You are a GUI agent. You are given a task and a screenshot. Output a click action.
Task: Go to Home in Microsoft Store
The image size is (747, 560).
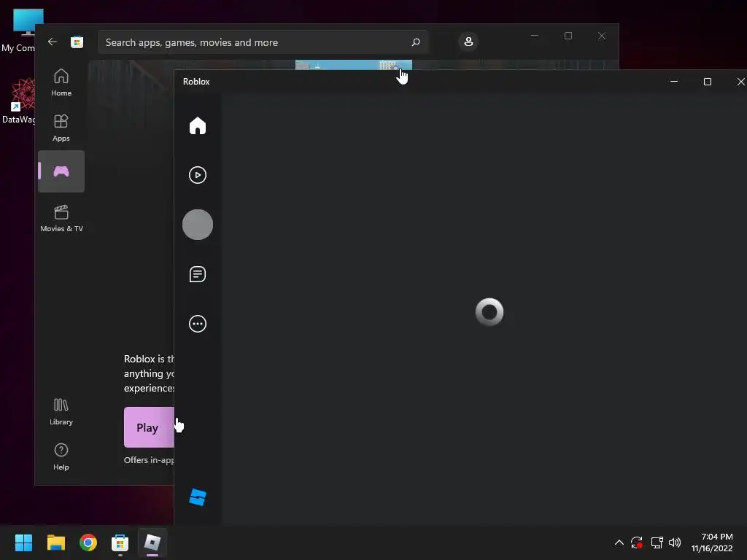tap(61, 82)
